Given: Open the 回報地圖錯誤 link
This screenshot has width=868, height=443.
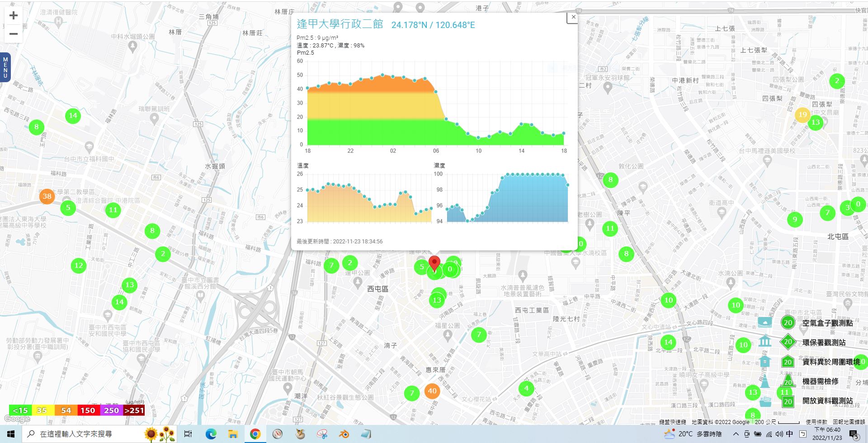Looking at the screenshot, I should click(x=849, y=422).
